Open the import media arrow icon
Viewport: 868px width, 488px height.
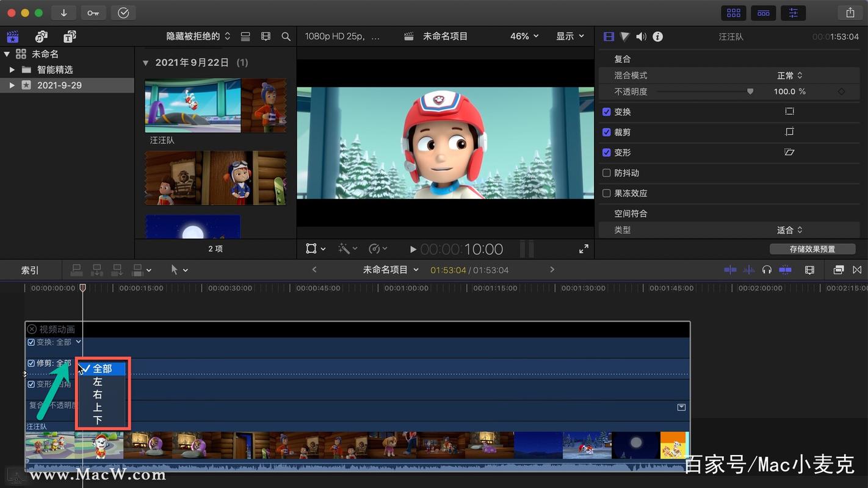pos(63,13)
